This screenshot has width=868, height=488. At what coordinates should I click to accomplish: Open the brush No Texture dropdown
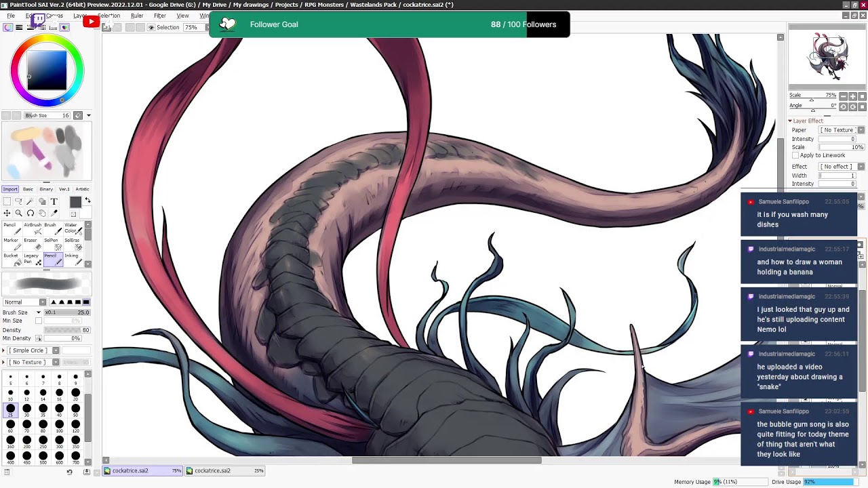tap(34, 362)
